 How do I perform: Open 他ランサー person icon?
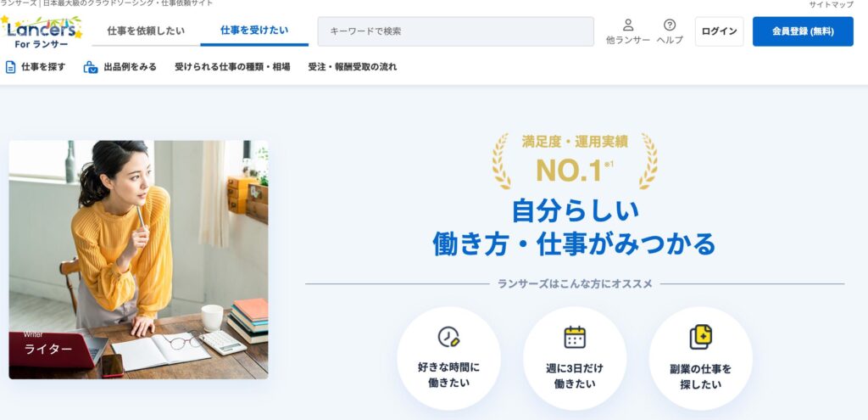point(628,25)
